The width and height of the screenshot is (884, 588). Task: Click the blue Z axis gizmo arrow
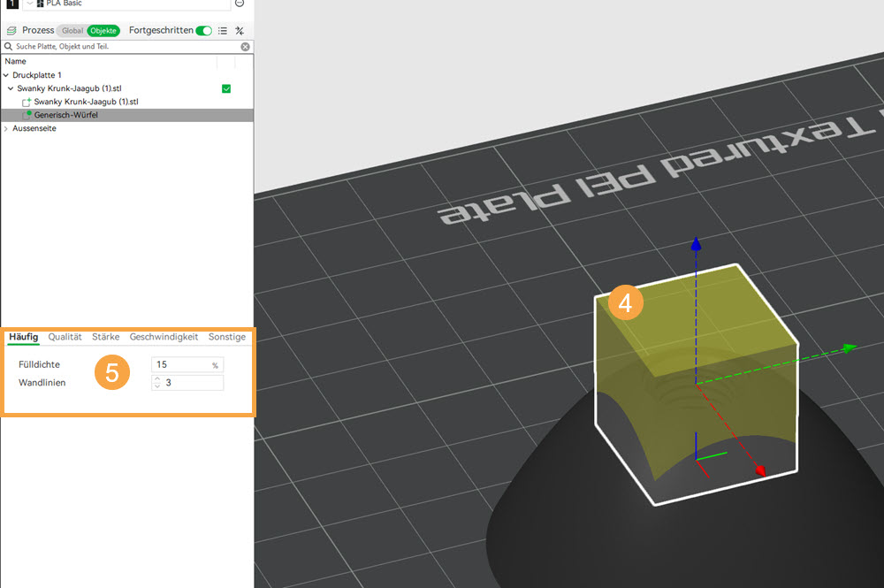pos(696,243)
